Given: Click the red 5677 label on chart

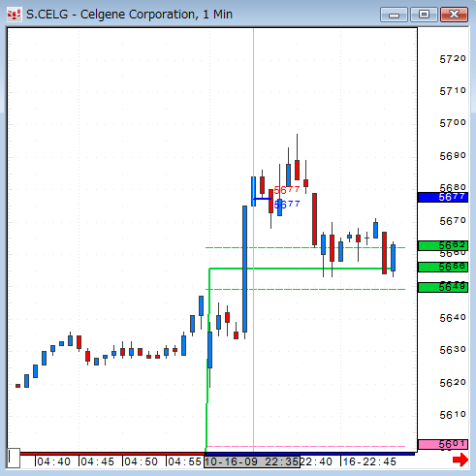Looking at the screenshot, I should [x=287, y=190].
